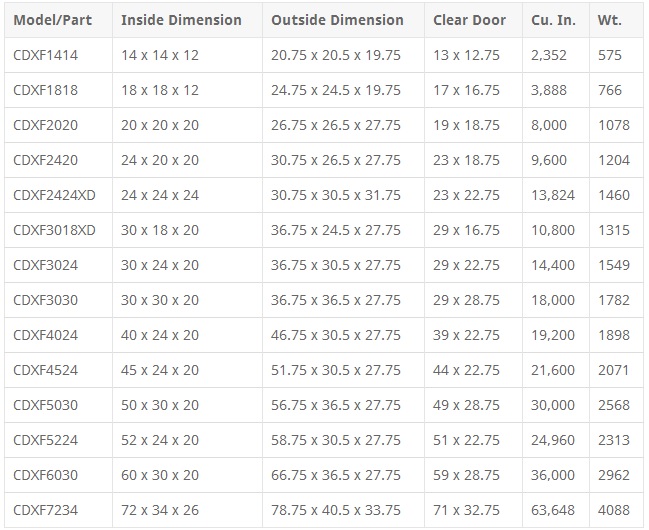Click inside dimension 45 x 24 x 20
Screen dimensions: 649x530
coord(160,370)
